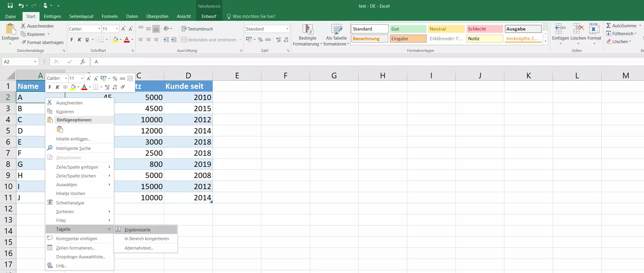Align text left in ribbon
Image resolution: width=644 pixels, height=273 pixels.
tap(141, 40)
